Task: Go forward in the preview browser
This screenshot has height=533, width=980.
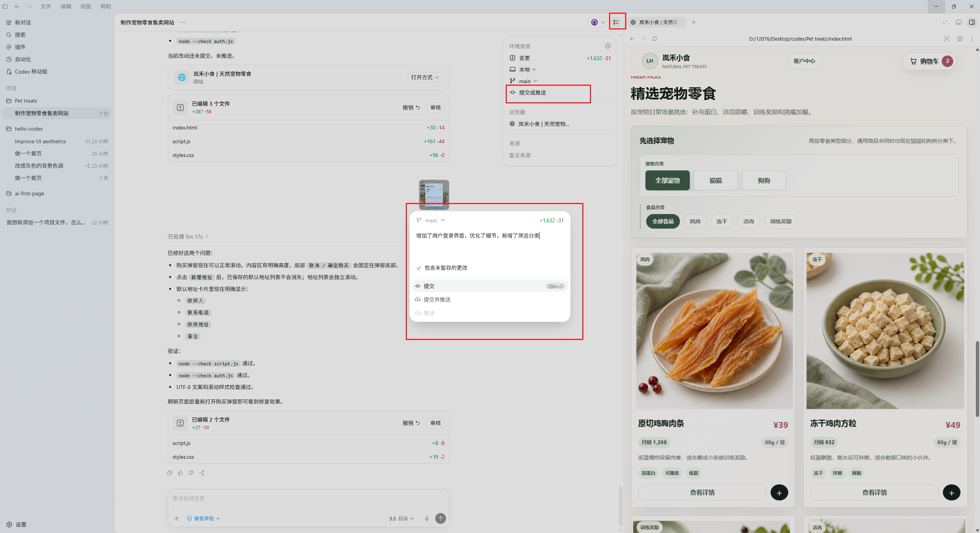Action: [644, 39]
